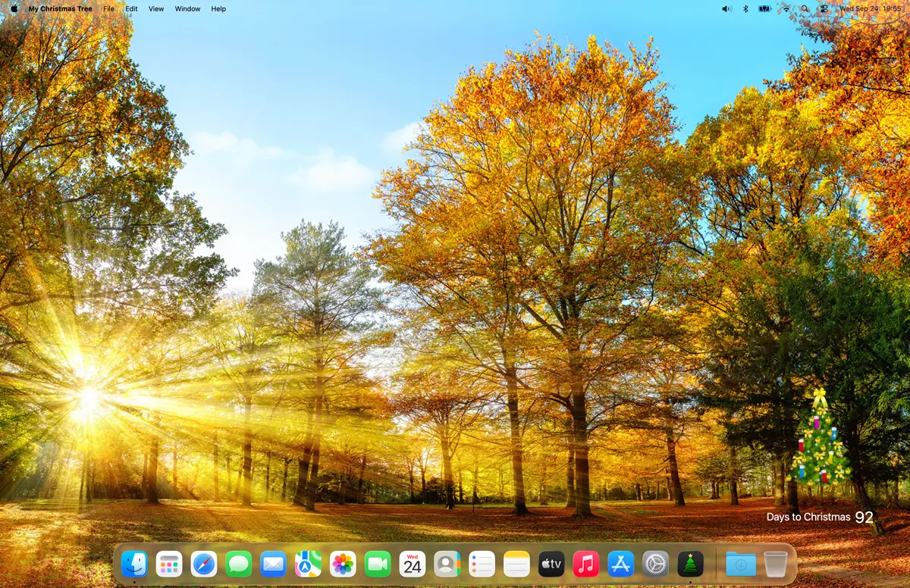The image size is (910, 588).
Task: Open the Window menu
Action: click(x=187, y=9)
